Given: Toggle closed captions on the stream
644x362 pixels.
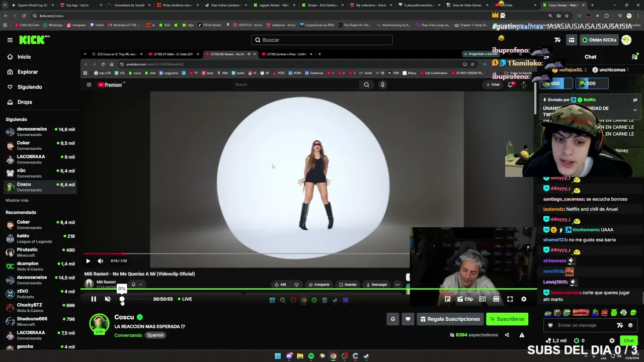Looking at the screenshot, I should coord(482,299).
